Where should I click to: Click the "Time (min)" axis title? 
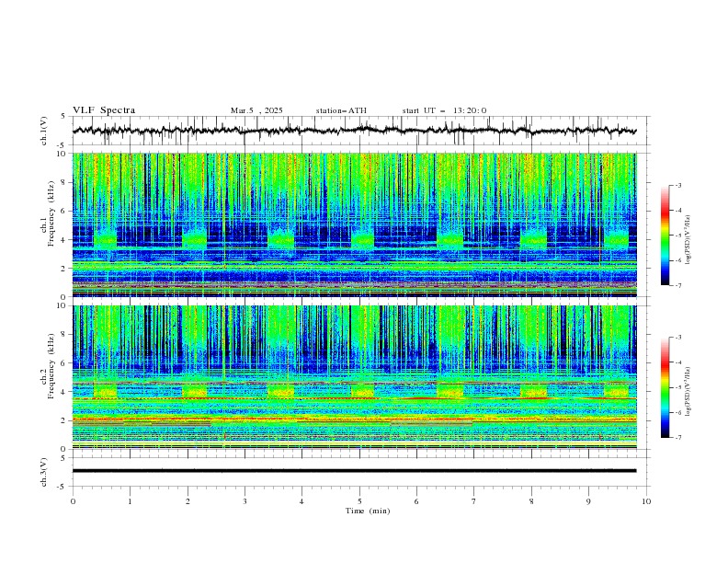tap(368, 511)
